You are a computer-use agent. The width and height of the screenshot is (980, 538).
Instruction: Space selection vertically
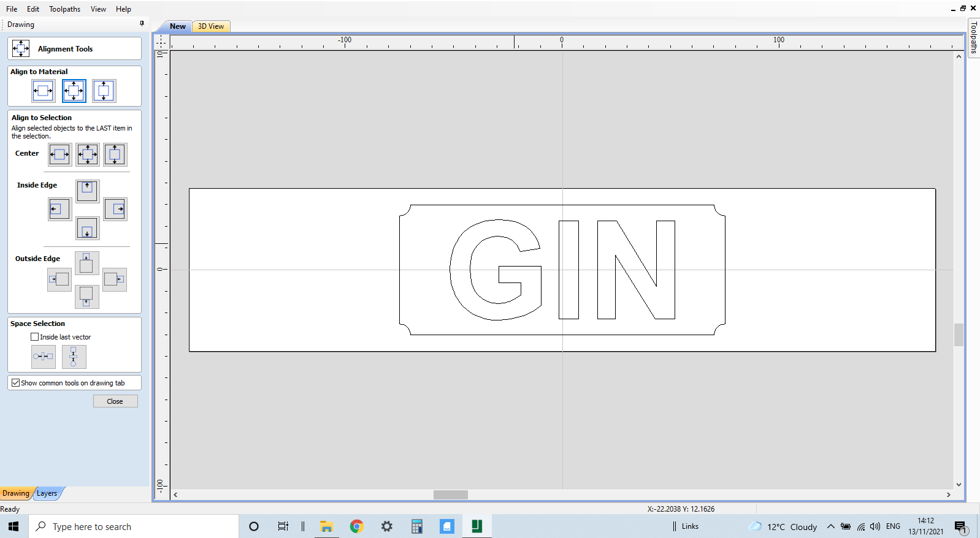tap(74, 357)
